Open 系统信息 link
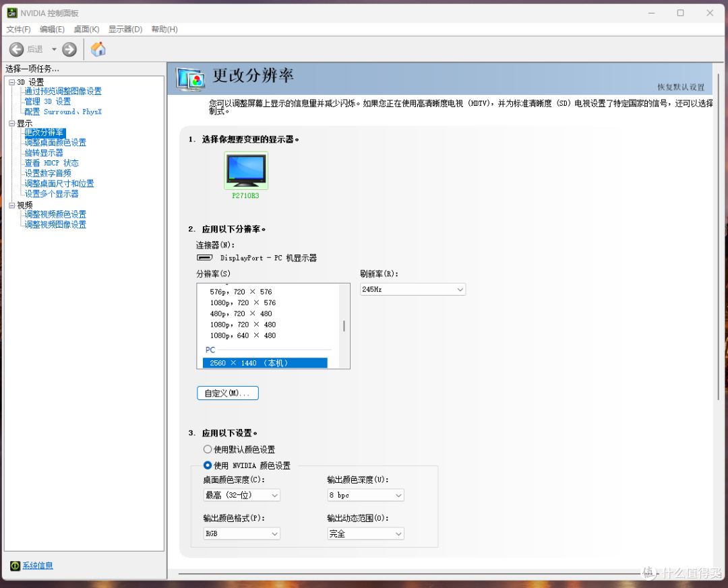This screenshot has height=588, width=728. (38, 565)
